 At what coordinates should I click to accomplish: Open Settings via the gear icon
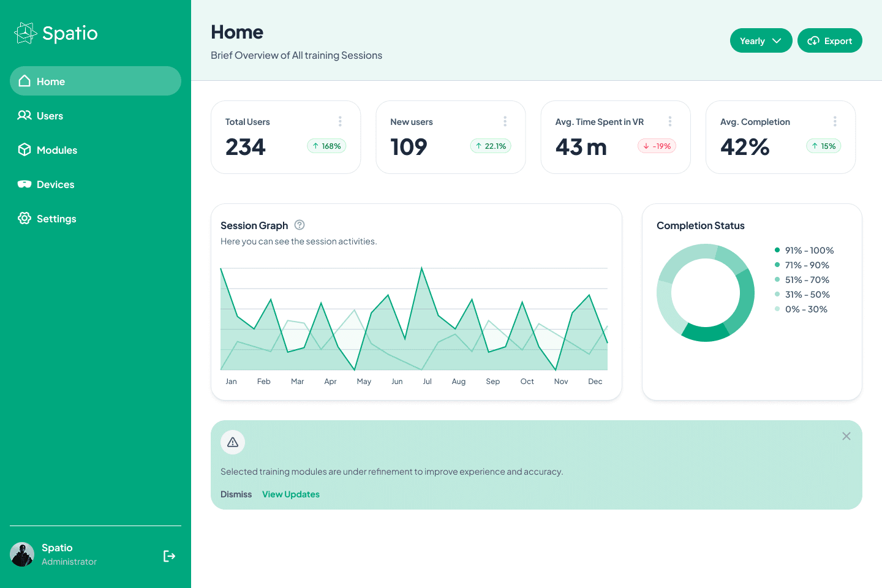point(24,218)
